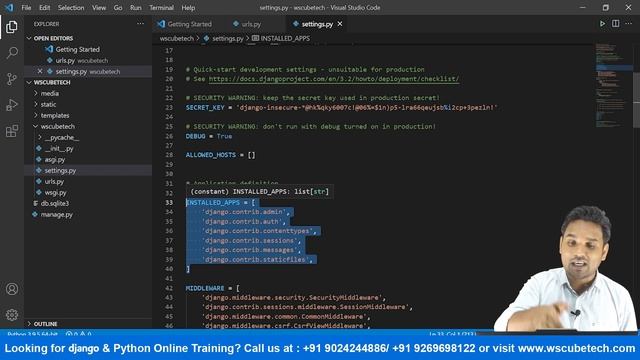Click the ALLOWED_HOSTS variable
Image resolution: width=640 pixels, height=360 pixels.
[211, 155]
